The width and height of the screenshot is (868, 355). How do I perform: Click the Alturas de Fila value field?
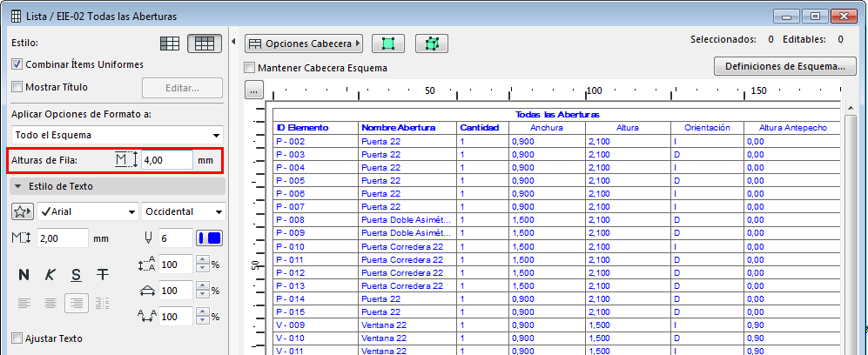click(x=166, y=160)
